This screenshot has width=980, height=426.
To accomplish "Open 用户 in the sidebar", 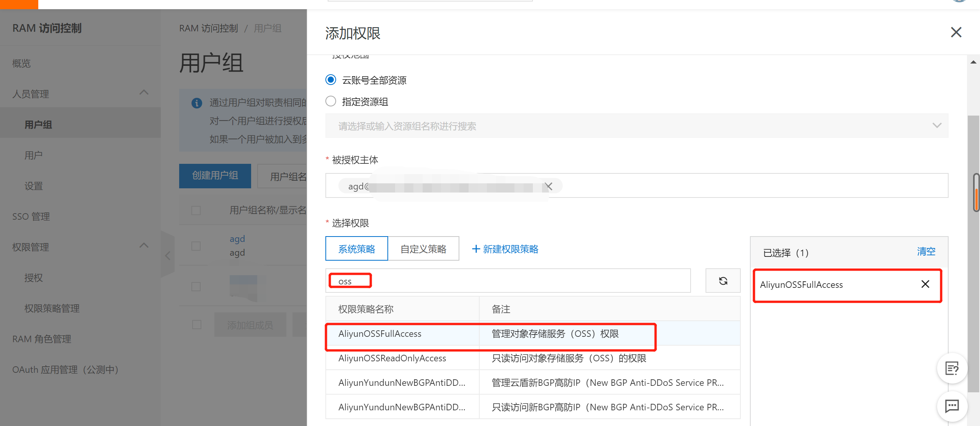I will (x=33, y=155).
